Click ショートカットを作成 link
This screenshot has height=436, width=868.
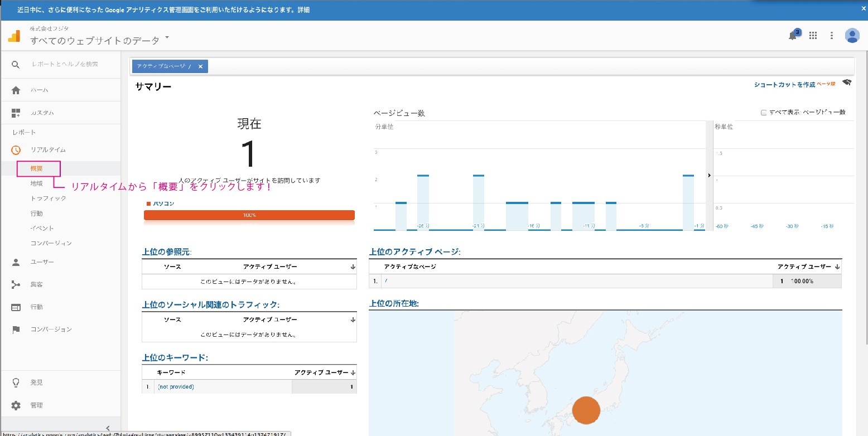click(x=784, y=85)
